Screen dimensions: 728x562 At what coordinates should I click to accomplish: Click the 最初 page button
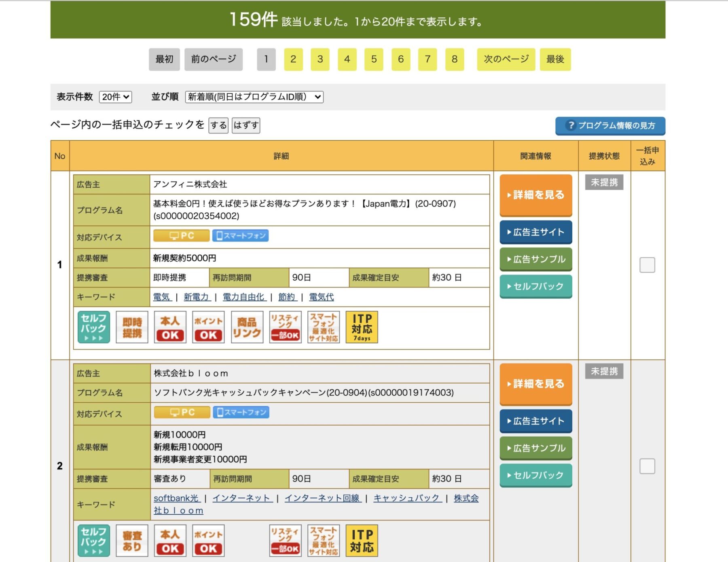coord(164,59)
